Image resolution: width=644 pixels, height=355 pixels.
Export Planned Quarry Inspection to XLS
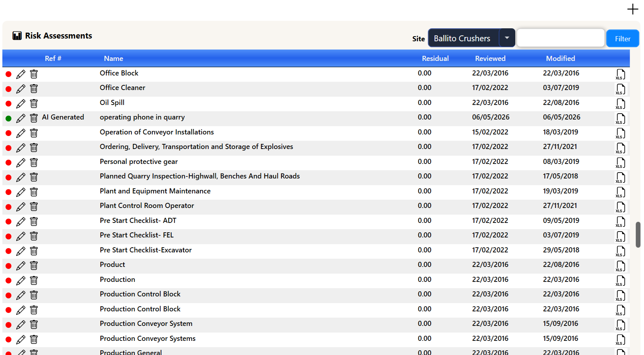click(620, 178)
